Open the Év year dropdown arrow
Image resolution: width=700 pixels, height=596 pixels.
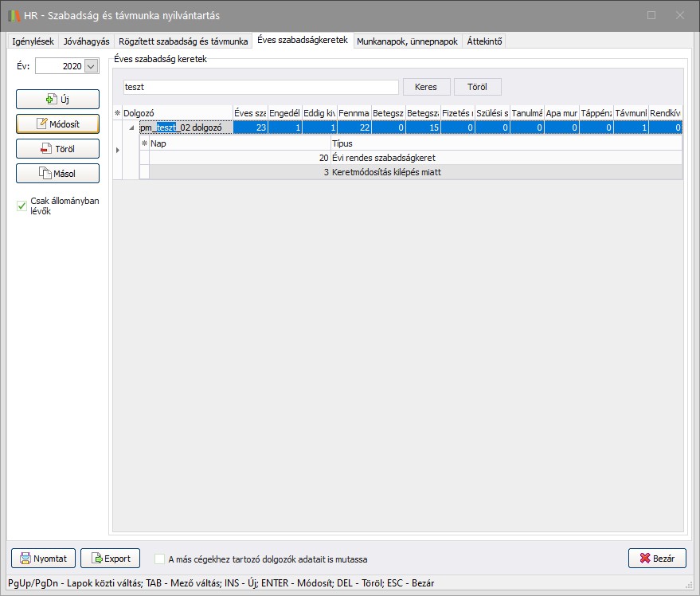click(90, 68)
